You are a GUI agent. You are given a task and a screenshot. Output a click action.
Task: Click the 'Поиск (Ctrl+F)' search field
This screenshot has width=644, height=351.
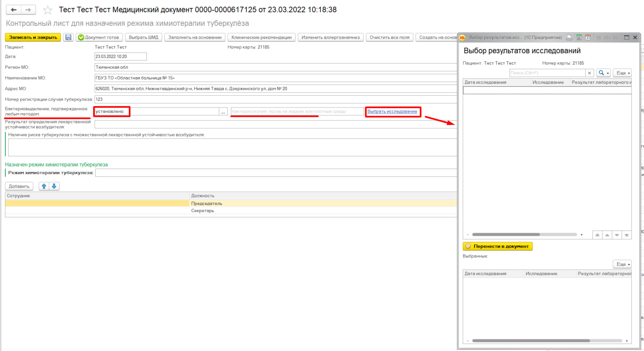[547, 73]
